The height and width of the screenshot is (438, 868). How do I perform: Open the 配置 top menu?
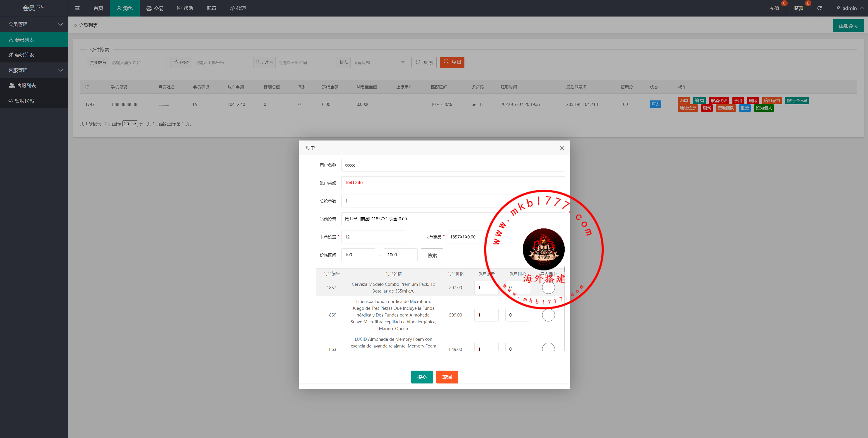pos(211,8)
